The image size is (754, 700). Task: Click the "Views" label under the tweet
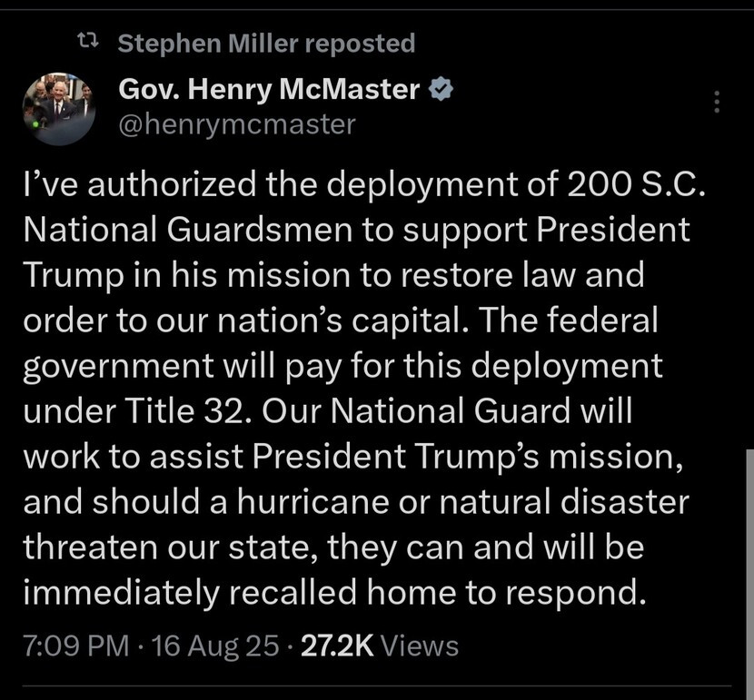[420, 646]
